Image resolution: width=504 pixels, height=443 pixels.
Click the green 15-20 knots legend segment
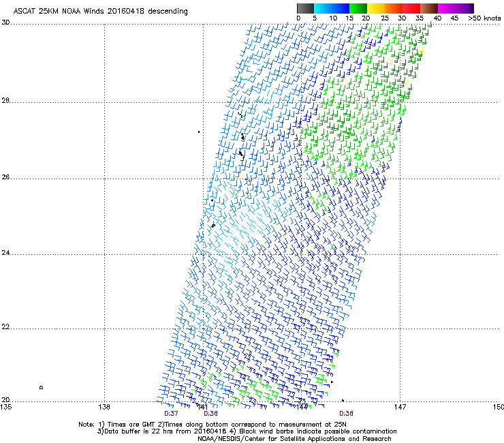click(358, 8)
